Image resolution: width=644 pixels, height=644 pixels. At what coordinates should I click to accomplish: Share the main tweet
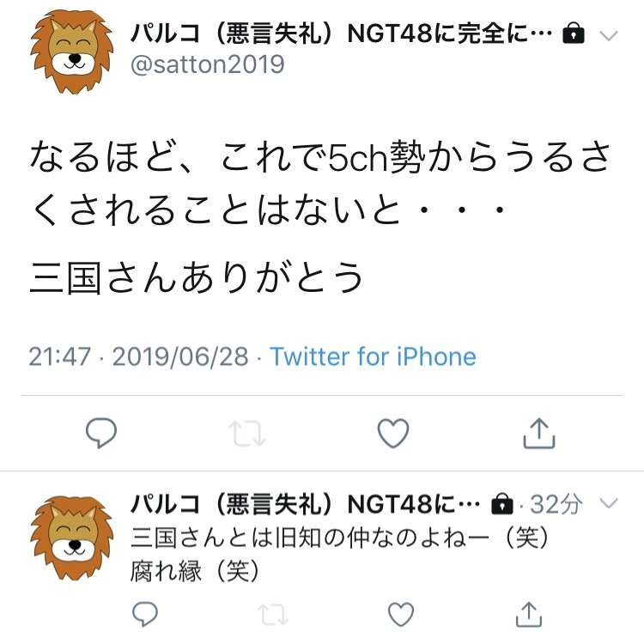pos(539,433)
